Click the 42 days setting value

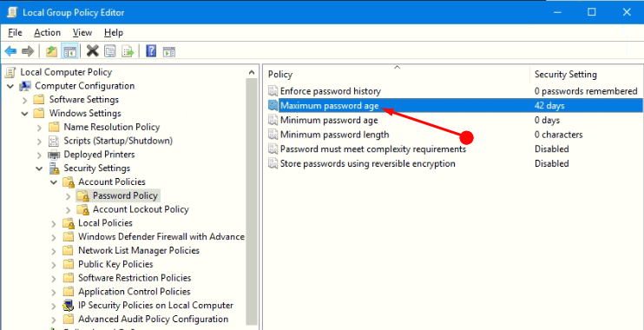[549, 106]
